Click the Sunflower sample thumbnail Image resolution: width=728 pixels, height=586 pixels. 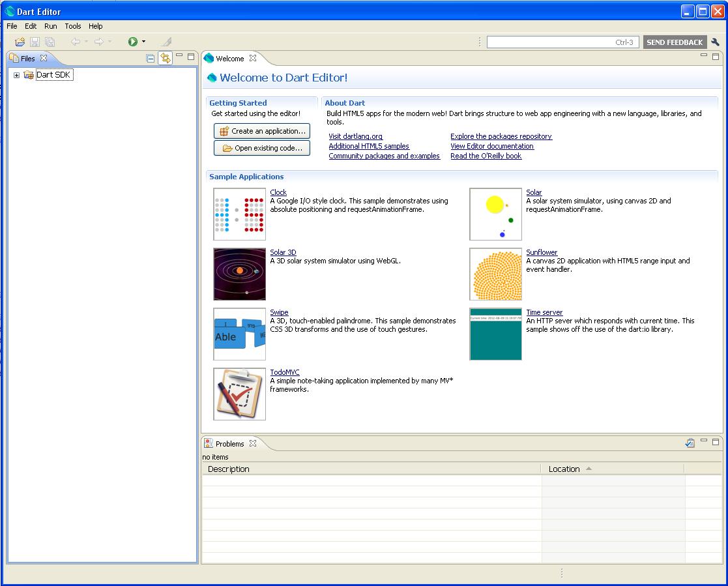[x=495, y=274]
